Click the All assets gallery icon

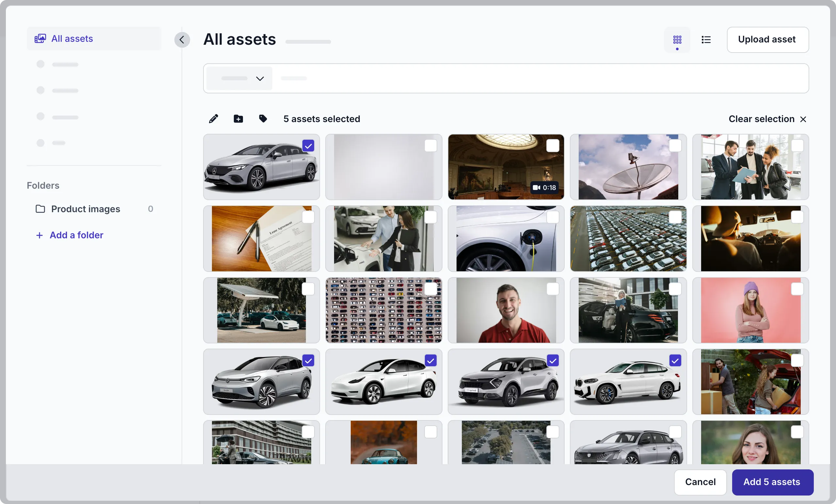coord(40,39)
